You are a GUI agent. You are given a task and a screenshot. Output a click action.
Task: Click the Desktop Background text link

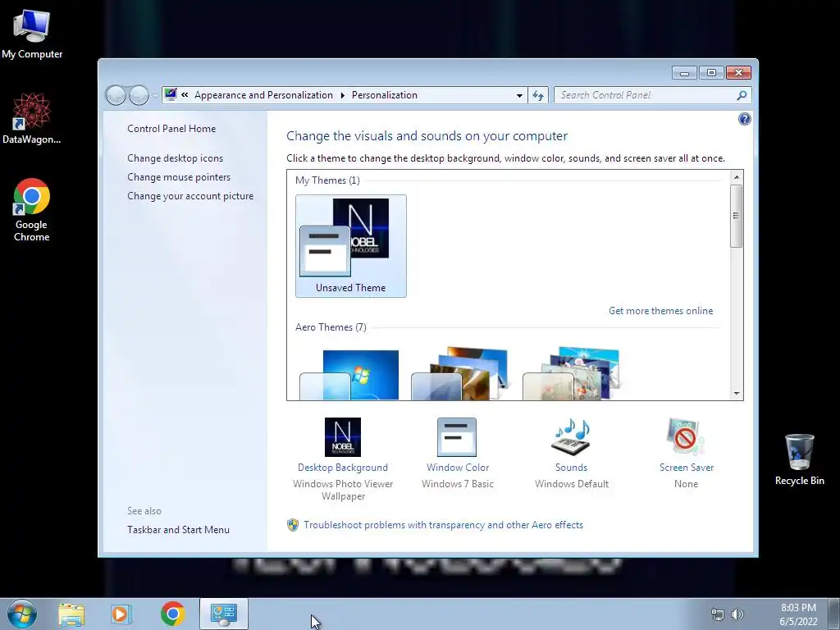(343, 467)
